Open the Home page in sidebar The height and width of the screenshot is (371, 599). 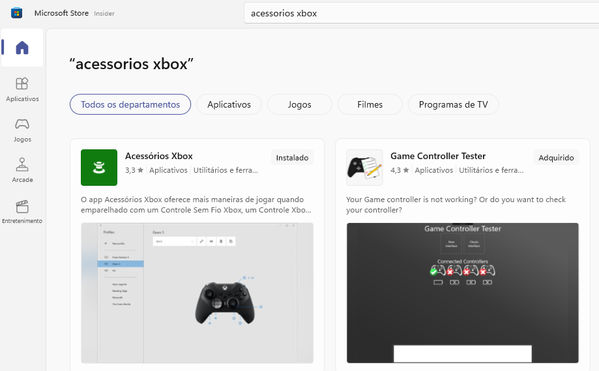[22, 48]
